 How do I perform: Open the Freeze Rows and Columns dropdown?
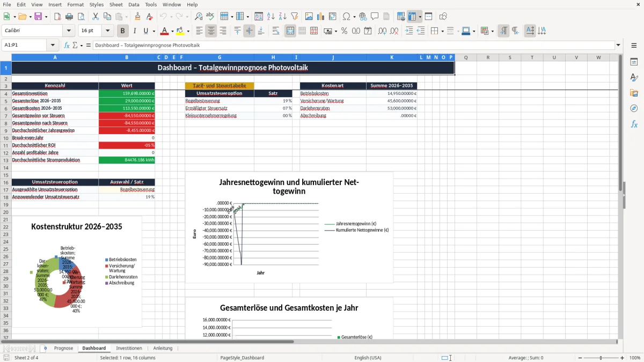point(420,17)
